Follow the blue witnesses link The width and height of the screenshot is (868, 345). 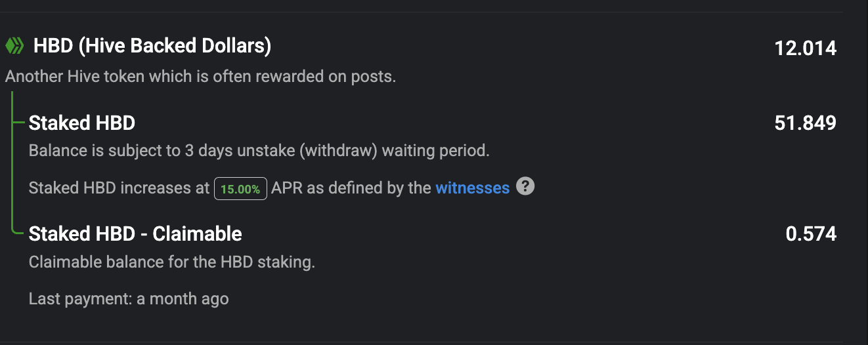473,188
